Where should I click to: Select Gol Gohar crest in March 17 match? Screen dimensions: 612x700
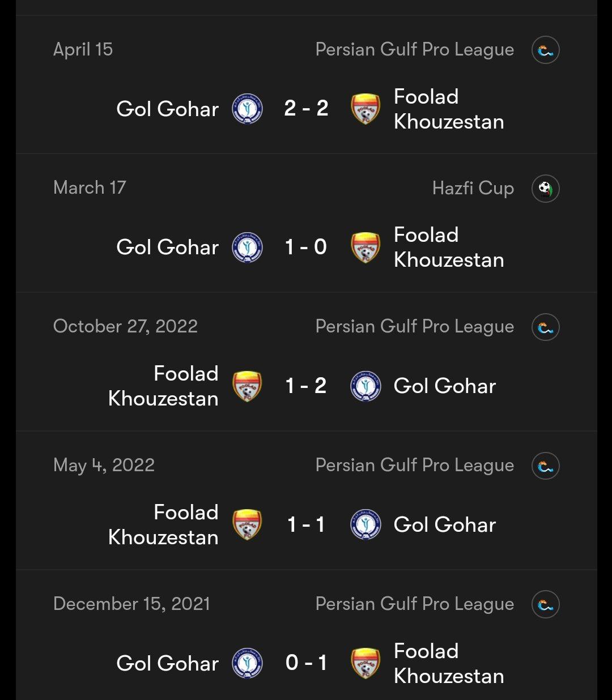click(247, 247)
